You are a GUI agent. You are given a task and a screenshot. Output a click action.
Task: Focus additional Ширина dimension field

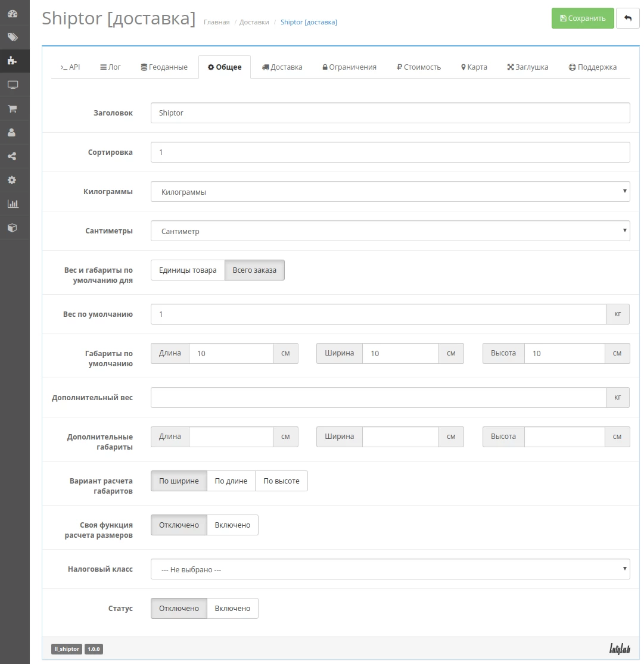point(400,437)
